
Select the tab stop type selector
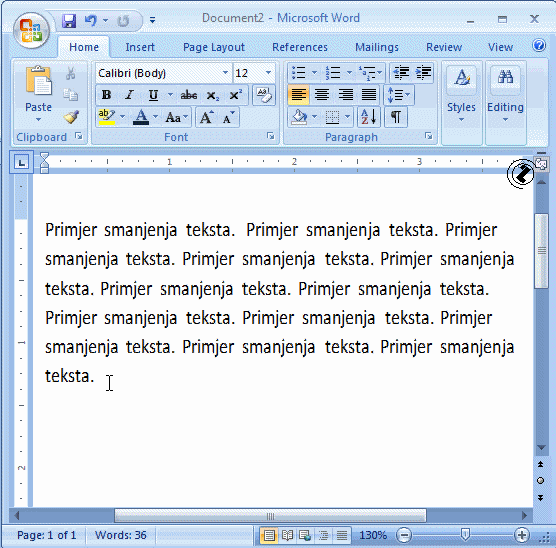point(22,162)
